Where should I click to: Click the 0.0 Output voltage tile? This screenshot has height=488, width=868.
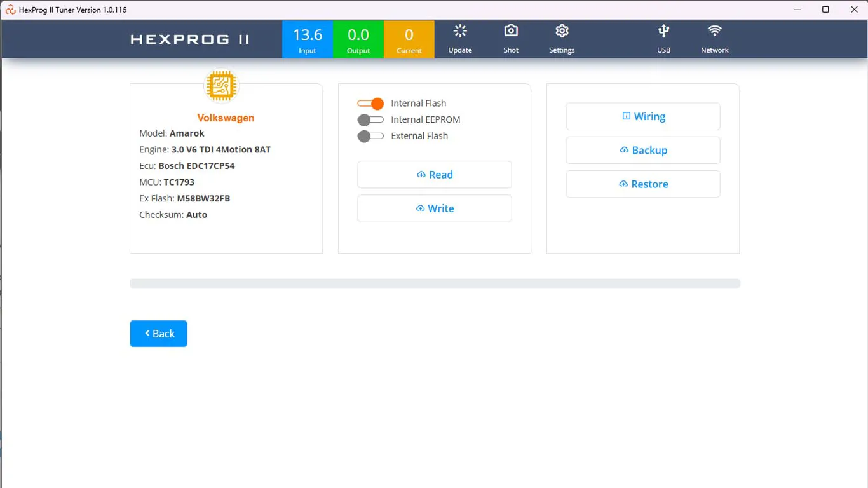(x=358, y=39)
